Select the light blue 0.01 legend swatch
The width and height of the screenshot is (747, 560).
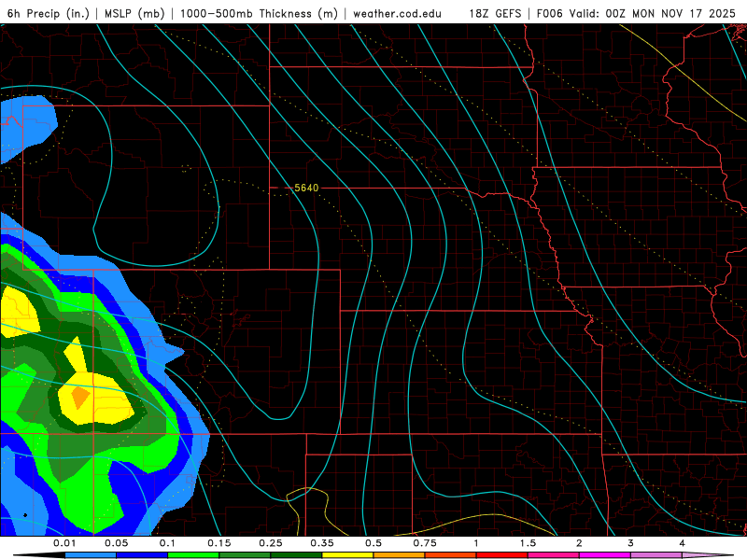tap(91, 555)
